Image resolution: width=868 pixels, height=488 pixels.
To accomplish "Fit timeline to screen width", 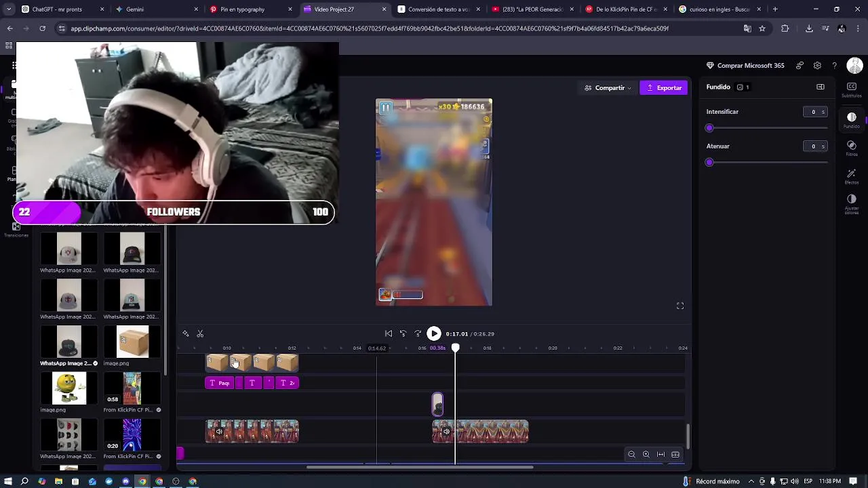I will (x=660, y=454).
